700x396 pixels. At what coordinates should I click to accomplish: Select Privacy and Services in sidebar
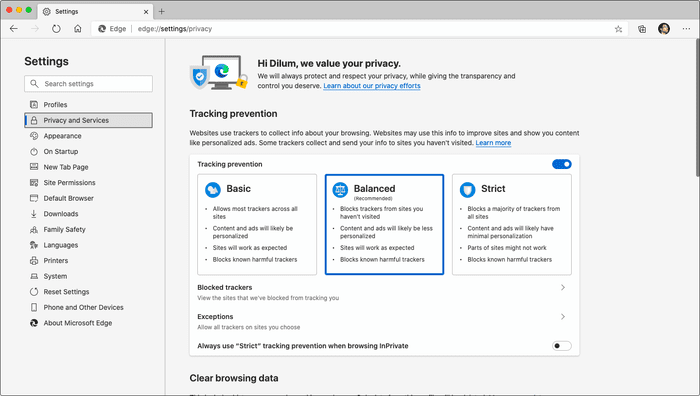click(88, 120)
